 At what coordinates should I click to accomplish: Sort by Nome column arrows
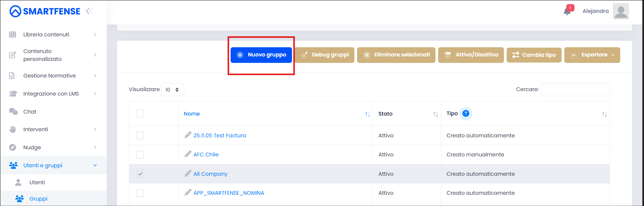point(367,114)
